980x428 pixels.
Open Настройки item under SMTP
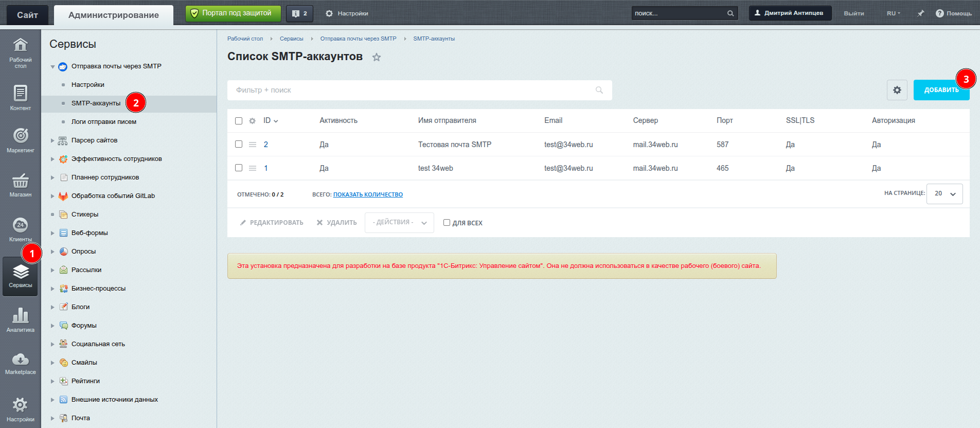coord(88,85)
